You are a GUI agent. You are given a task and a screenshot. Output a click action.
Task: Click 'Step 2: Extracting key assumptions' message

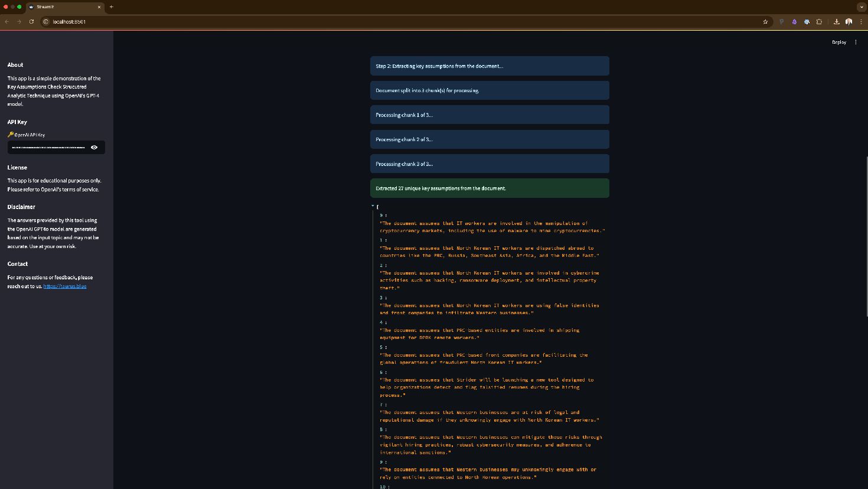tap(490, 66)
